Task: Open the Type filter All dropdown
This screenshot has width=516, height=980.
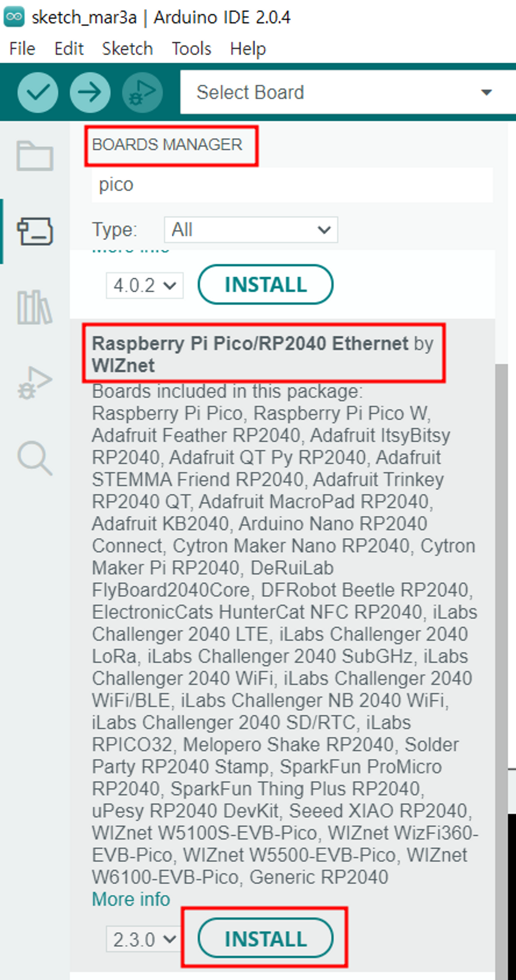Action: (x=251, y=230)
